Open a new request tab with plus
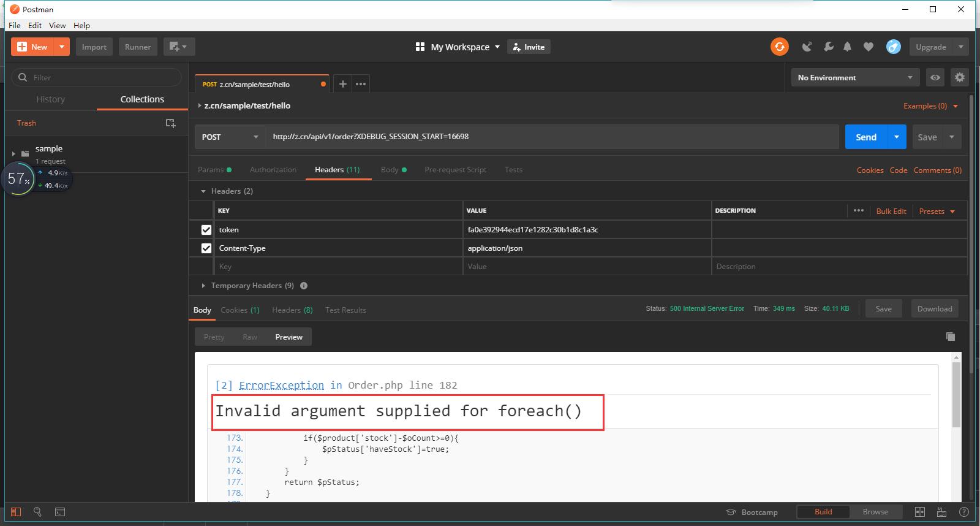The image size is (980, 526). [343, 84]
